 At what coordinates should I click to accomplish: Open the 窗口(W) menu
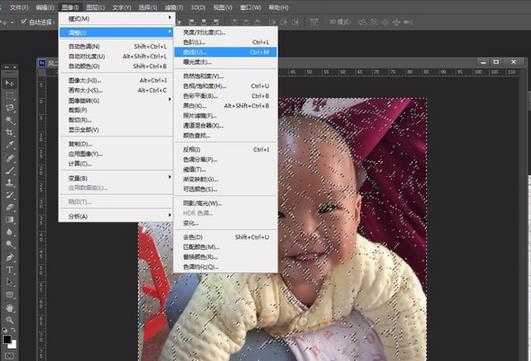pyautogui.click(x=251, y=7)
